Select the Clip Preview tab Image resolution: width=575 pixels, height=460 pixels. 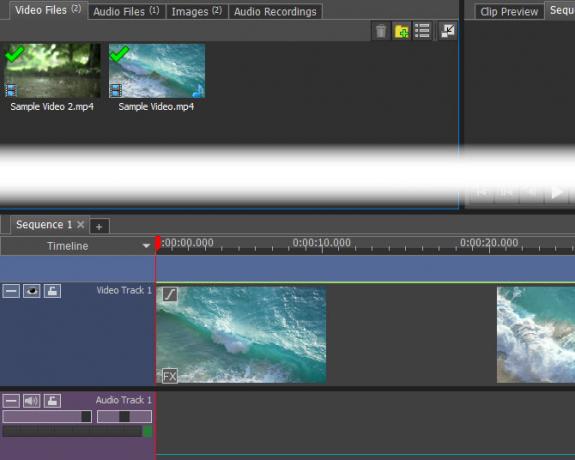click(x=509, y=11)
